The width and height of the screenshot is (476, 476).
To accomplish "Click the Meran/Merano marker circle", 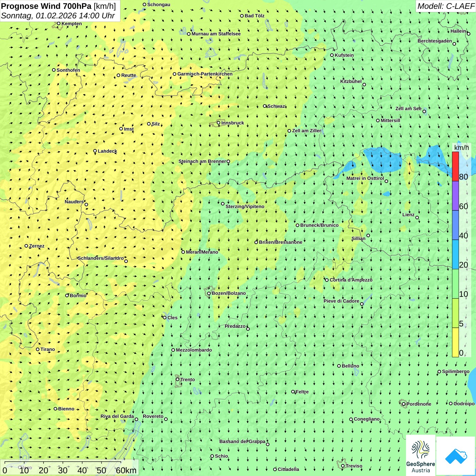I will (x=183, y=252).
